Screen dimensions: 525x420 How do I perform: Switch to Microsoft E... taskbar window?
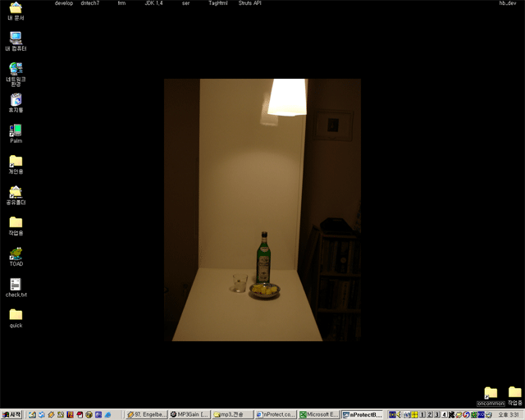[x=317, y=414]
